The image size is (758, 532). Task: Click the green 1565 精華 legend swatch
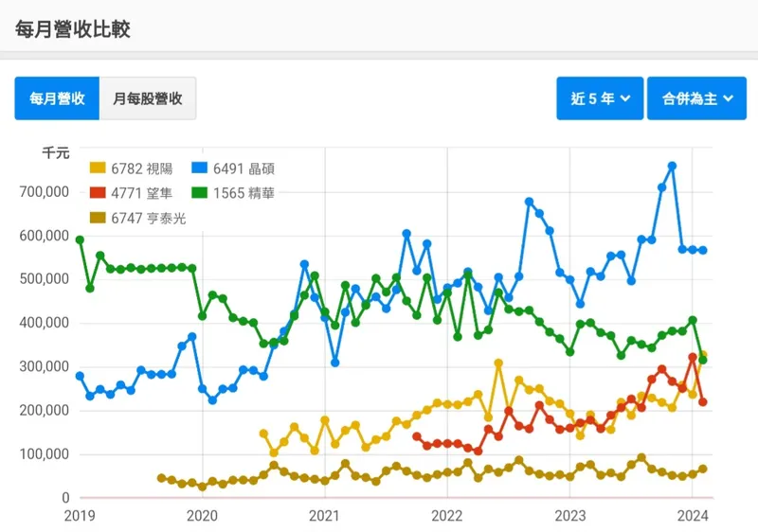(x=202, y=193)
